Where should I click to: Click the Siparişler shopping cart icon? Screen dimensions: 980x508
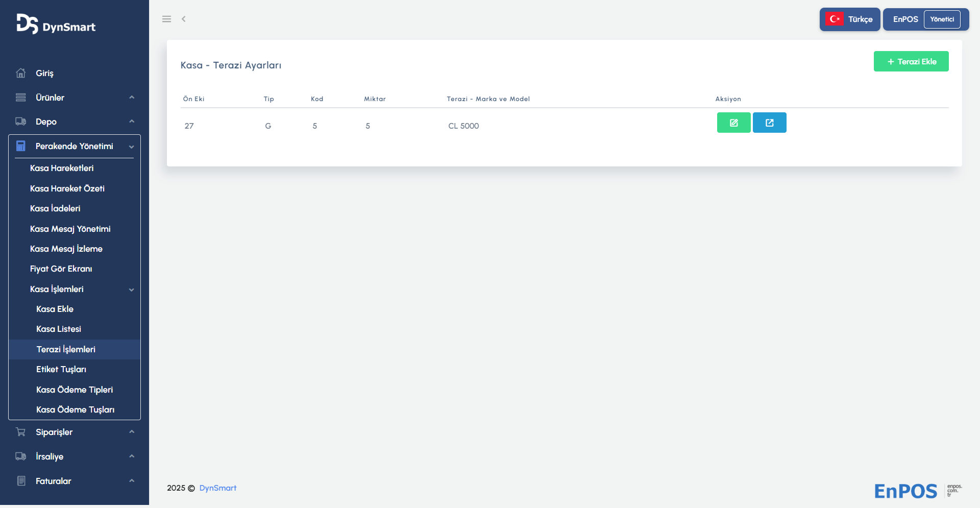pyautogui.click(x=21, y=432)
